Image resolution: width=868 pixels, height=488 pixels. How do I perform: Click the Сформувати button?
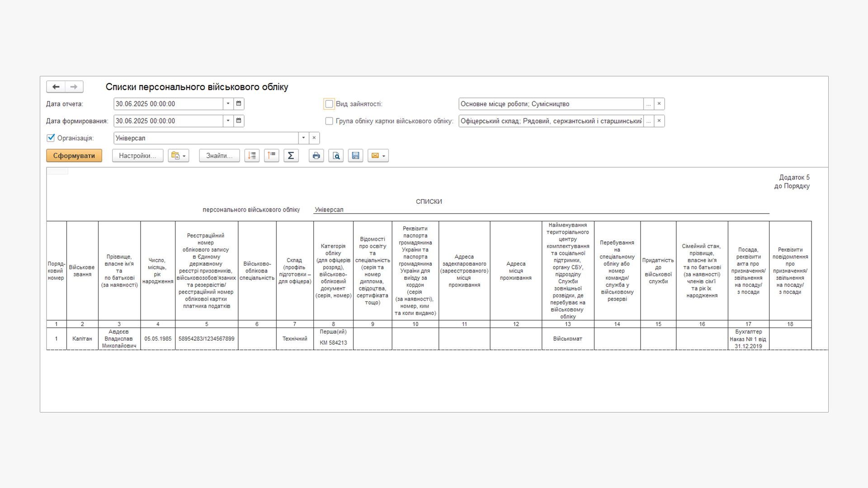(x=74, y=156)
